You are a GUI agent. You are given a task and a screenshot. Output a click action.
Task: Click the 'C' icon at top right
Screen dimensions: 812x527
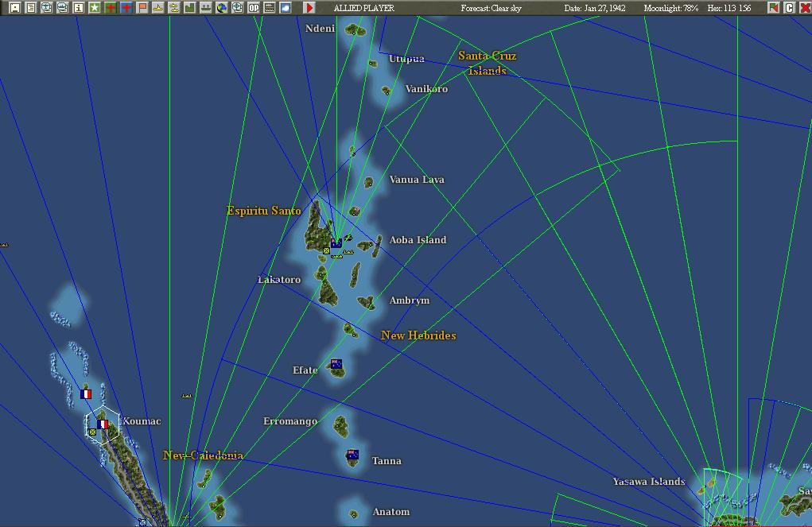[789, 8]
